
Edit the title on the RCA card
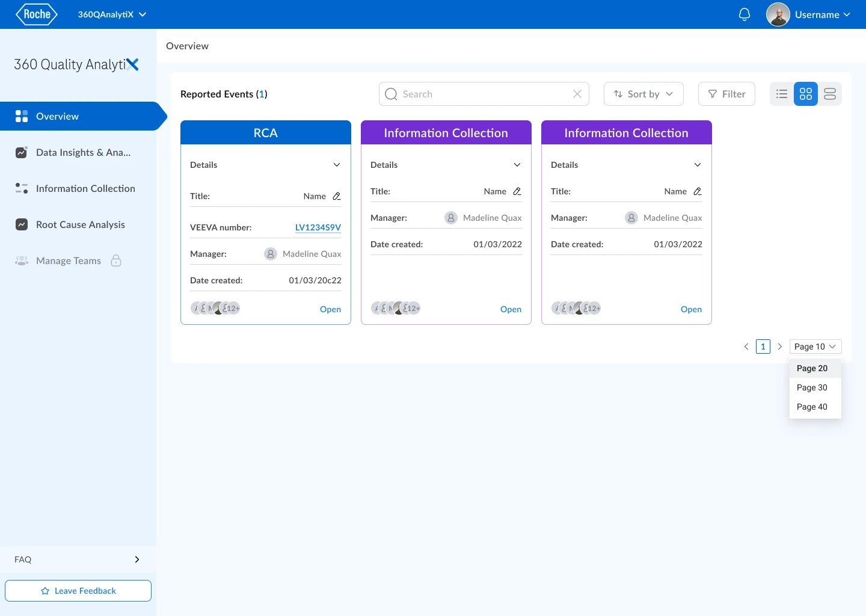coord(337,196)
